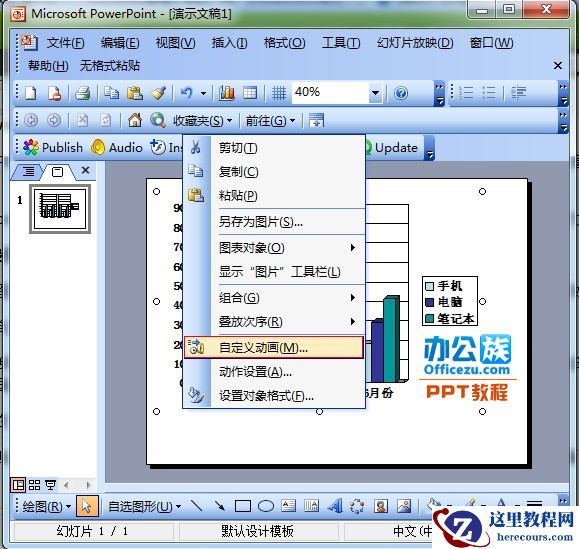Choose Paste (粘贴) from context menu
This screenshot has height=549, width=579.
tap(273, 196)
